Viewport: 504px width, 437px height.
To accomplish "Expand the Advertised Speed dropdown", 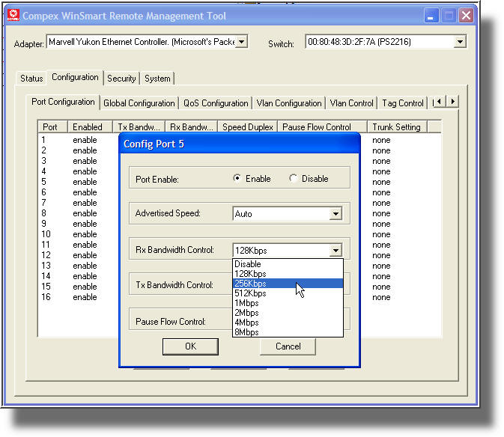I will click(x=336, y=214).
